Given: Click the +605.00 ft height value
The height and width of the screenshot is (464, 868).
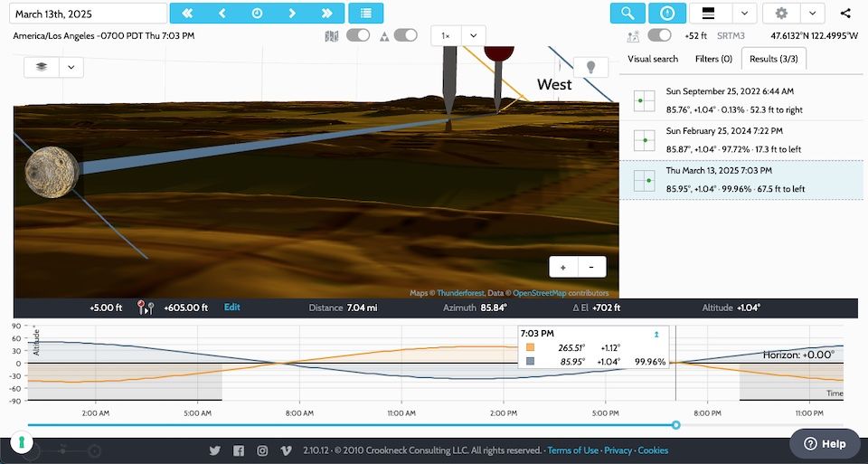Looking at the screenshot, I should click(186, 308).
